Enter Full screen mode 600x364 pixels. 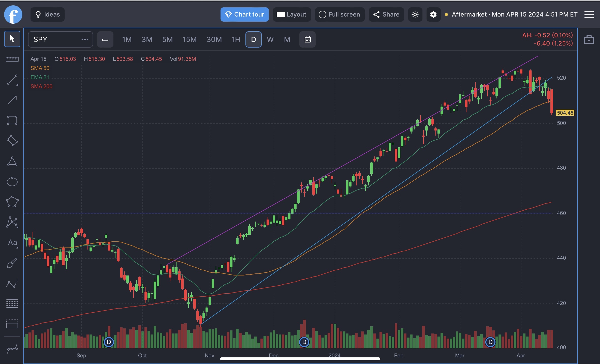pyautogui.click(x=340, y=14)
